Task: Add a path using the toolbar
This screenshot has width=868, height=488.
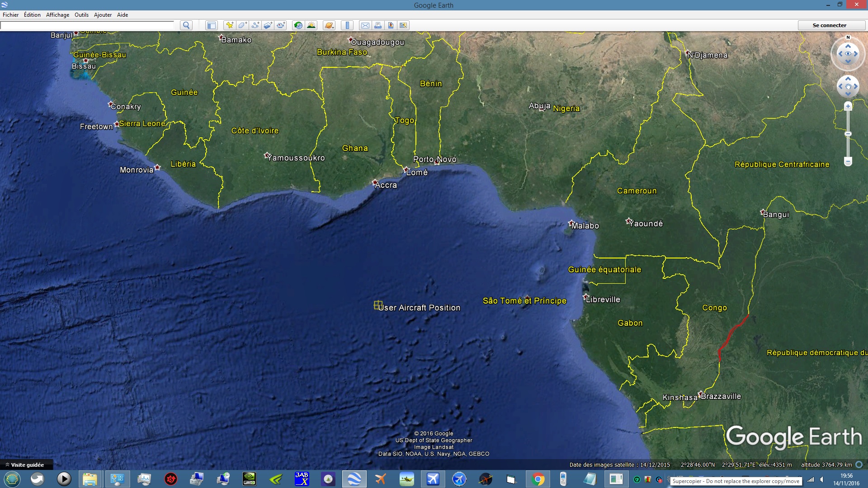Action: (255, 25)
